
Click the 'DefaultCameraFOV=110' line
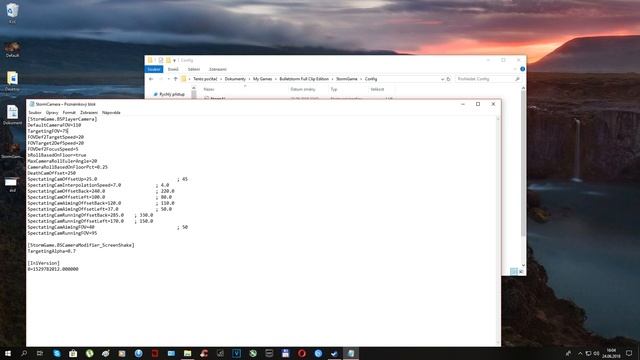[54, 125]
